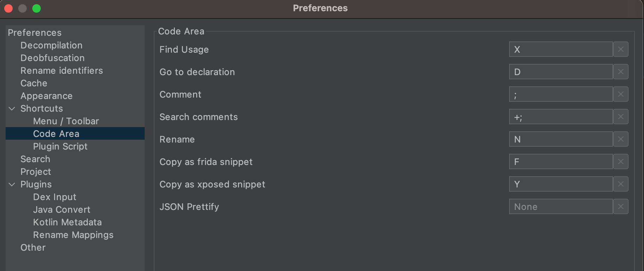Click the JSON Prettify shortcut field
Viewport: 644px width, 271px height.
tap(561, 206)
